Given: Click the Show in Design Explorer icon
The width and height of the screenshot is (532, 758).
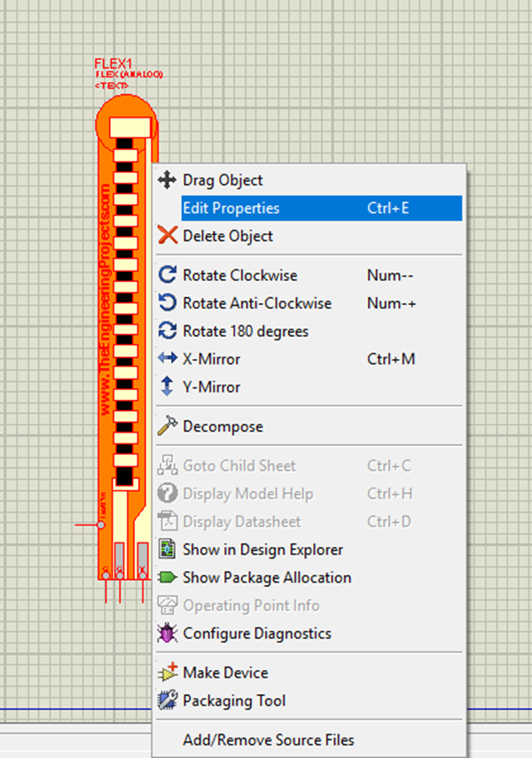Looking at the screenshot, I should 167,550.
